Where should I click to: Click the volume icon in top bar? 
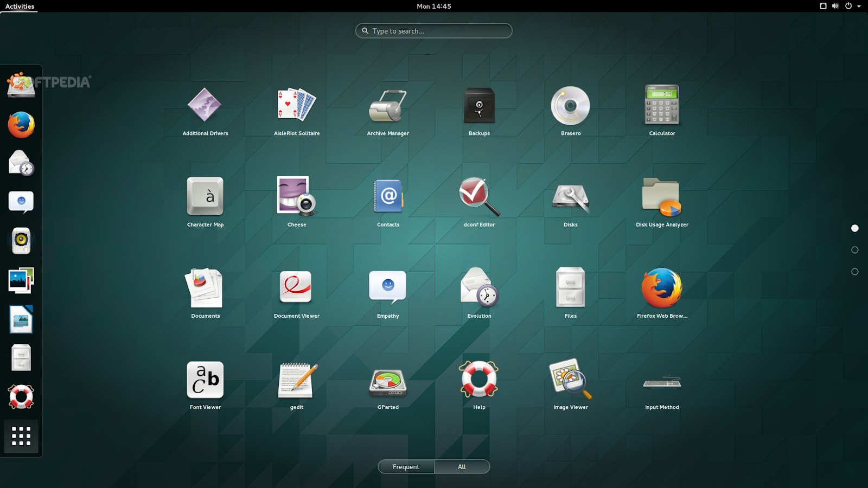(835, 6)
